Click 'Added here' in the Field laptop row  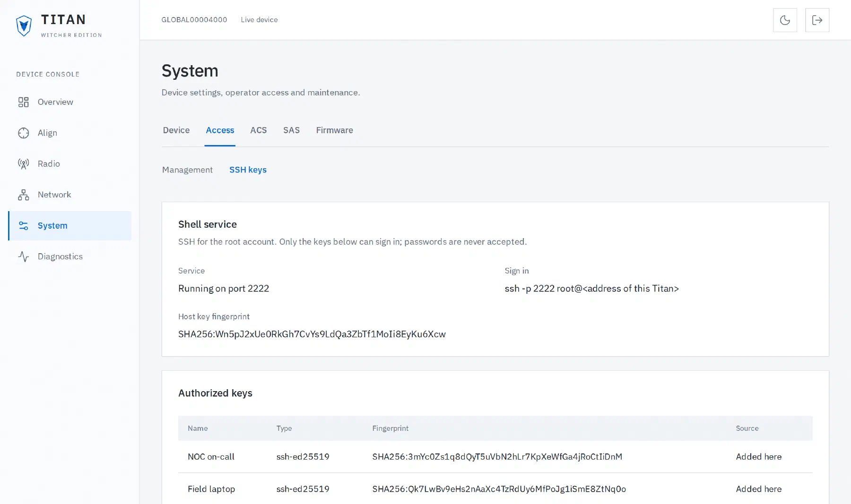coord(759,489)
